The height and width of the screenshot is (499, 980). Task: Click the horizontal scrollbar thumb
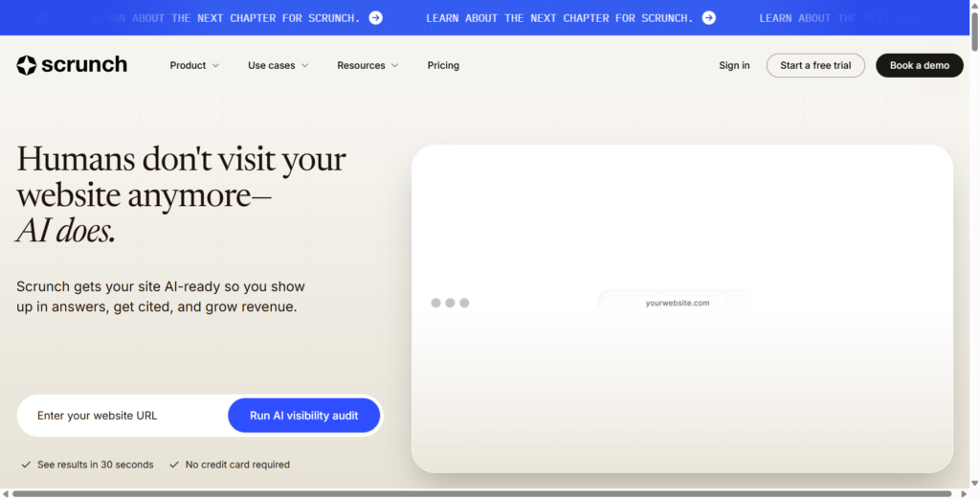point(482,494)
